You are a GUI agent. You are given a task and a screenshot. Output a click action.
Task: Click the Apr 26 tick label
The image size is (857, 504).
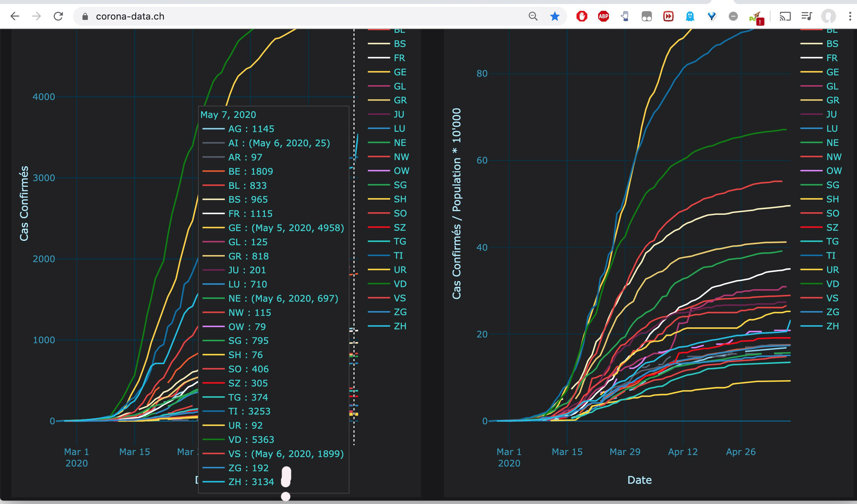[x=741, y=452]
